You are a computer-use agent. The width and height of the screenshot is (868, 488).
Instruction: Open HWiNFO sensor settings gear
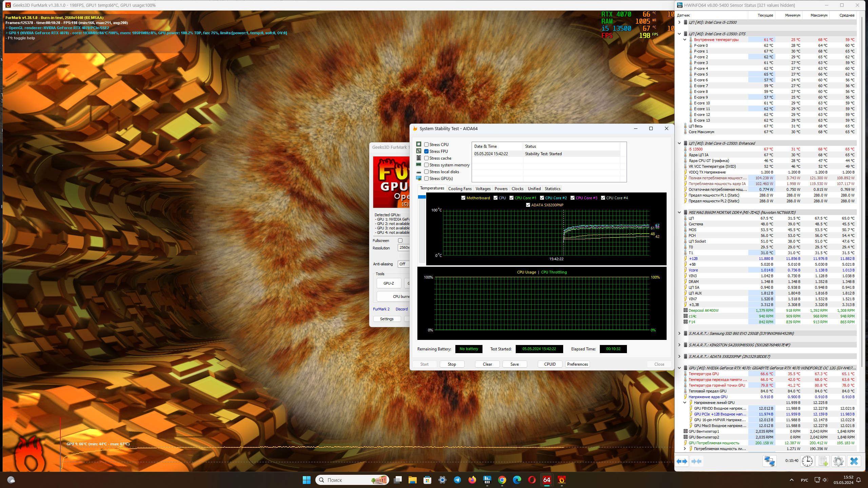pyautogui.click(x=838, y=461)
